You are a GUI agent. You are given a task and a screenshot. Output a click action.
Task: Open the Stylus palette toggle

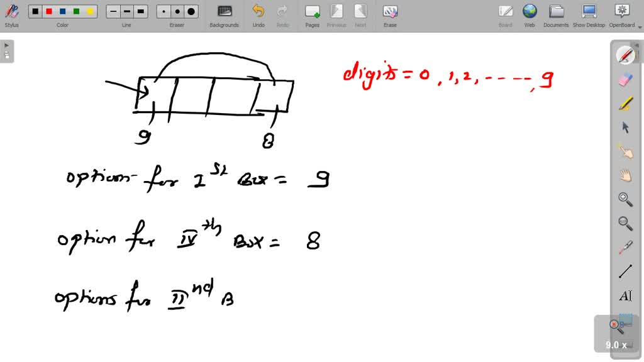pos(11,16)
